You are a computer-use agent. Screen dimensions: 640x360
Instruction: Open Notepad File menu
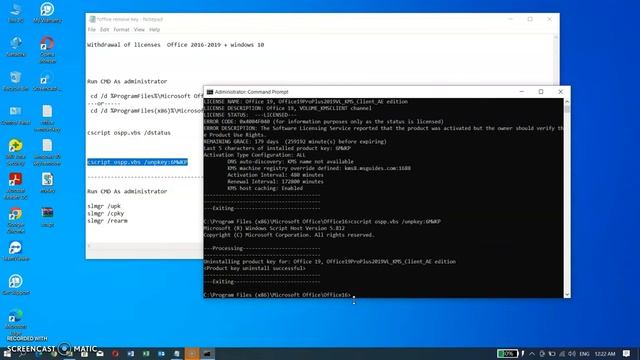coord(91,30)
